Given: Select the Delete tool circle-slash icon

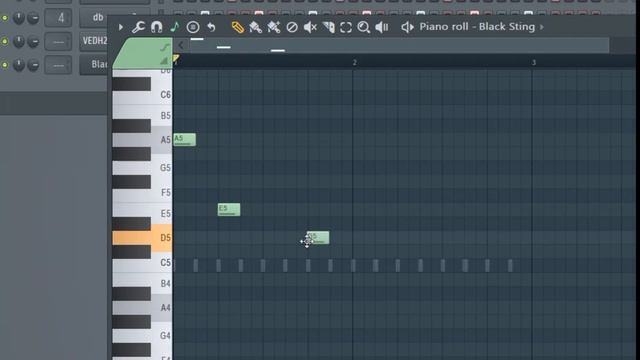Looking at the screenshot, I should tap(292, 27).
